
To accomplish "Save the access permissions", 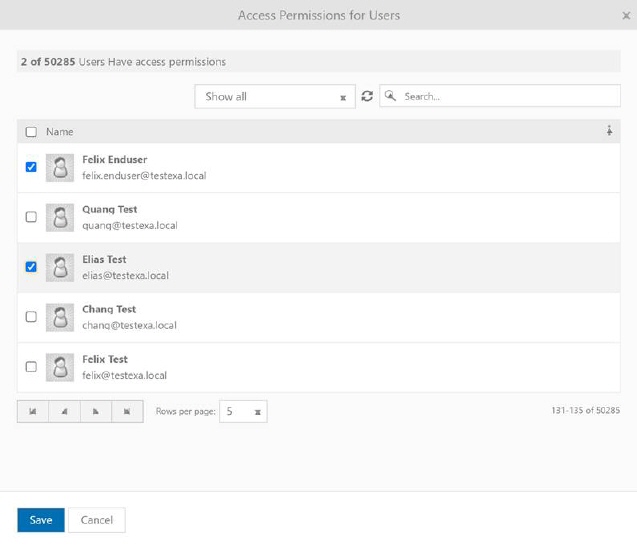I will click(x=41, y=520).
